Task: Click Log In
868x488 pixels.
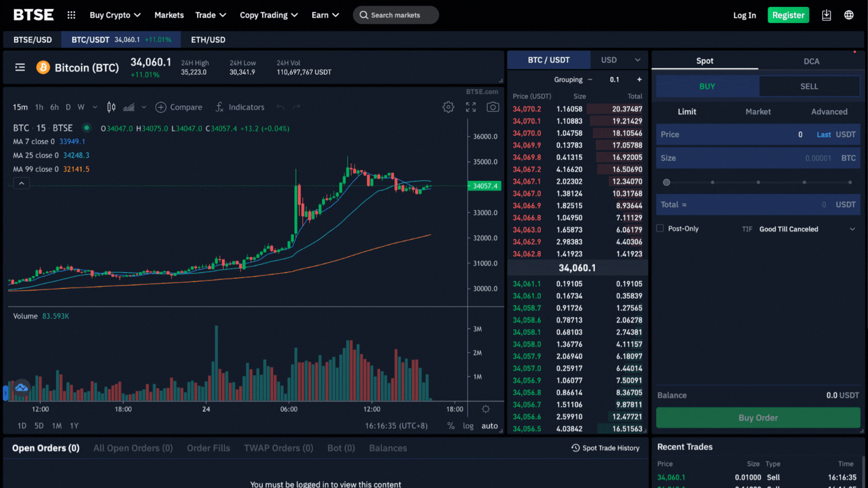Action: pos(744,15)
